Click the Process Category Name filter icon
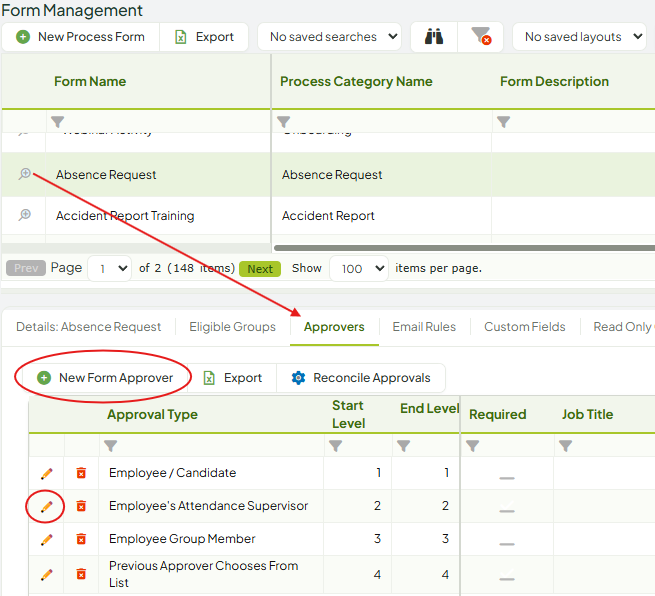This screenshot has height=596, width=655. tap(283, 122)
